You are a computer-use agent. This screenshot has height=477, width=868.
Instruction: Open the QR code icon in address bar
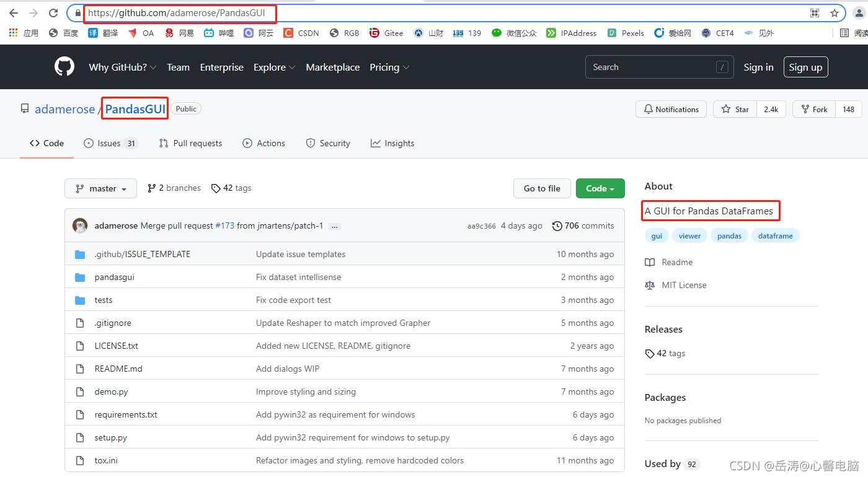pos(815,13)
